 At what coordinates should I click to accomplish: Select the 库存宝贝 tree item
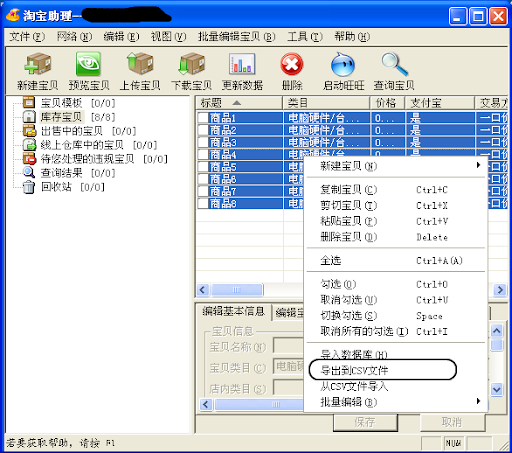click(61, 117)
